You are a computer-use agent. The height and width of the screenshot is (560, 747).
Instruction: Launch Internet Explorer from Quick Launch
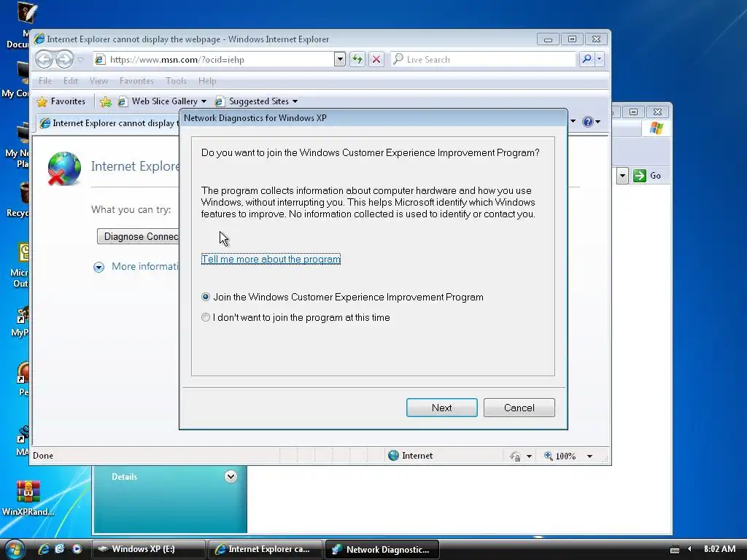click(x=43, y=549)
